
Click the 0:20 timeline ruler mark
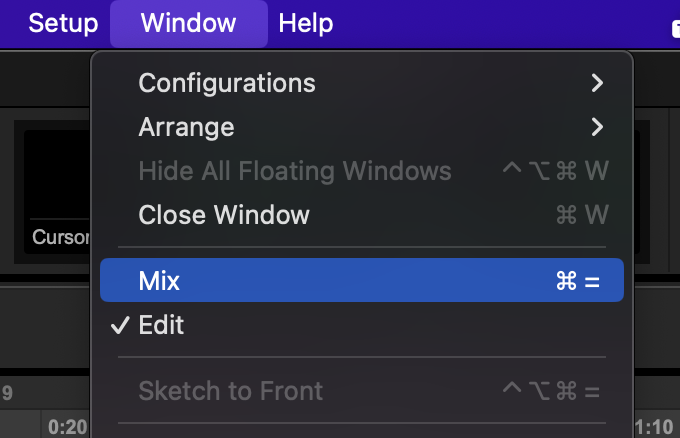pyautogui.click(x=68, y=428)
